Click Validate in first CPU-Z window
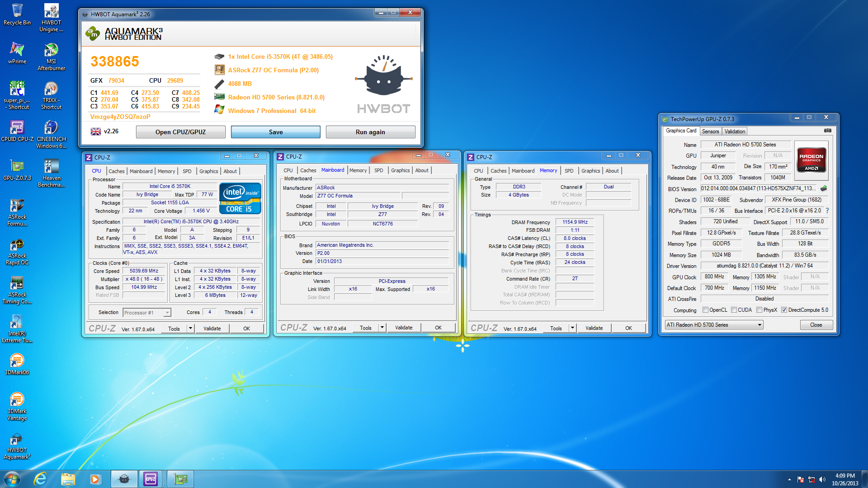Image resolution: width=868 pixels, height=488 pixels. pos(212,328)
